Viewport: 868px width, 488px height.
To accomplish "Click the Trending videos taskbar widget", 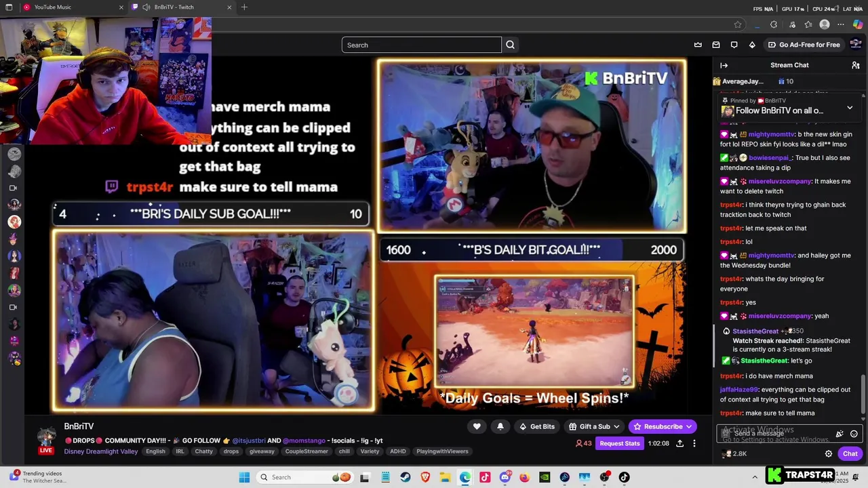I will tap(37, 477).
